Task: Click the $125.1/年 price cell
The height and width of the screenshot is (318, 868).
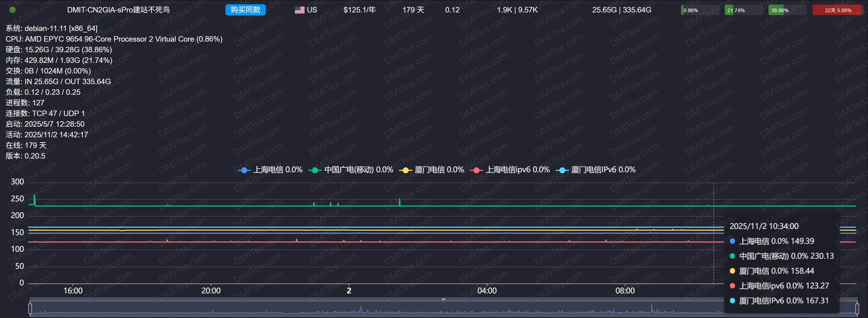Action: 359,10
